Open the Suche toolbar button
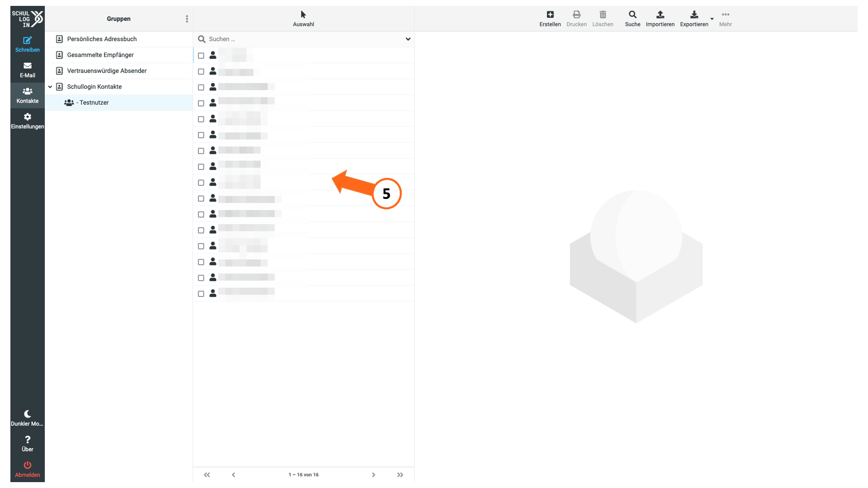The width and height of the screenshot is (868, 488). click(632, 19)
